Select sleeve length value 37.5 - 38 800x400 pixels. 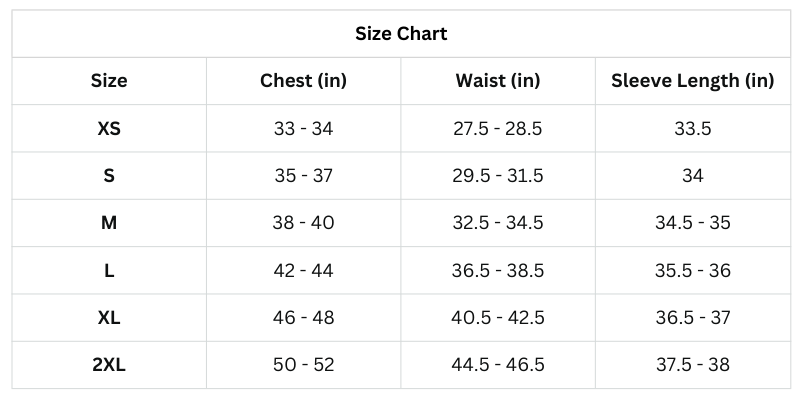tap(692, 365)
